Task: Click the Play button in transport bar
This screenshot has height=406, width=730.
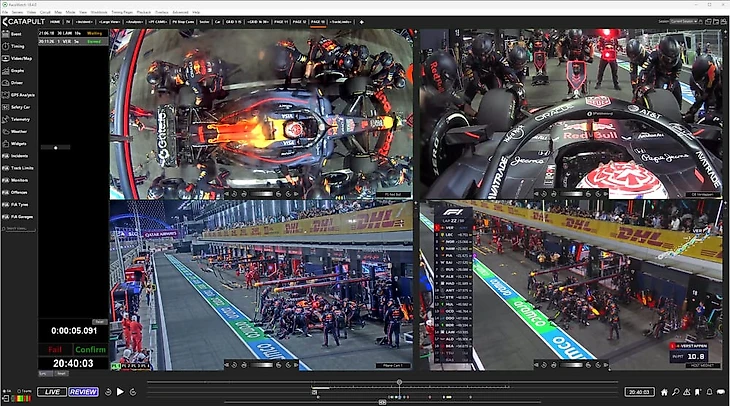Action: [x=120, y=392]
